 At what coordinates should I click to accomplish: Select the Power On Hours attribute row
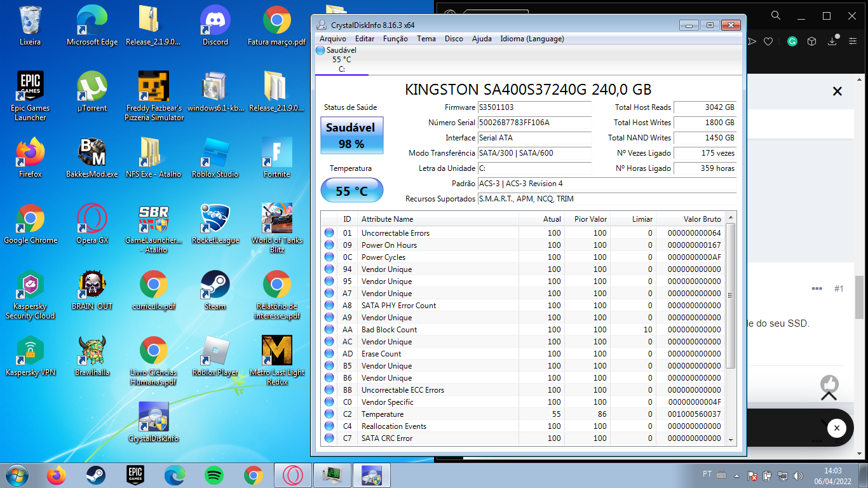click(x=523, y=245)
